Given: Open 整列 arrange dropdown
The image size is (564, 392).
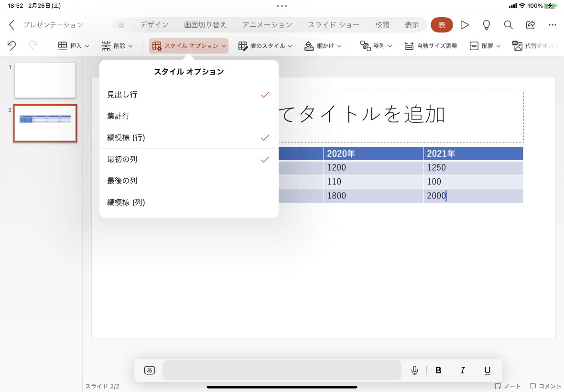Looking at the screenshot, I should pyautogui.click(x=376, y=46).
